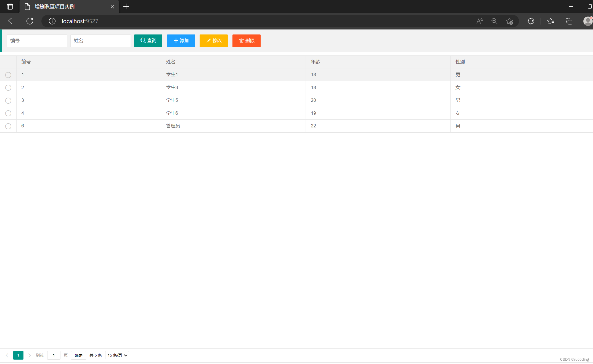Open the read aloud icon
593x364 pixels.
[x=480, y=21]
